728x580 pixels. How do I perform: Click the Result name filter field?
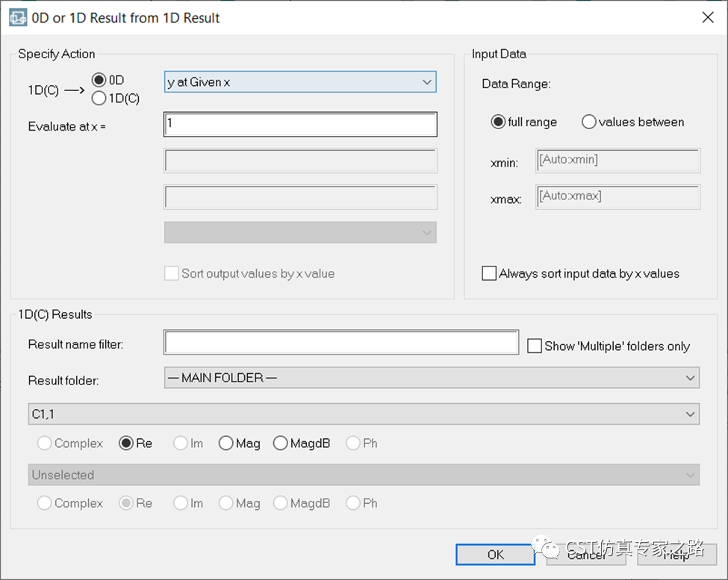[341, 343]
